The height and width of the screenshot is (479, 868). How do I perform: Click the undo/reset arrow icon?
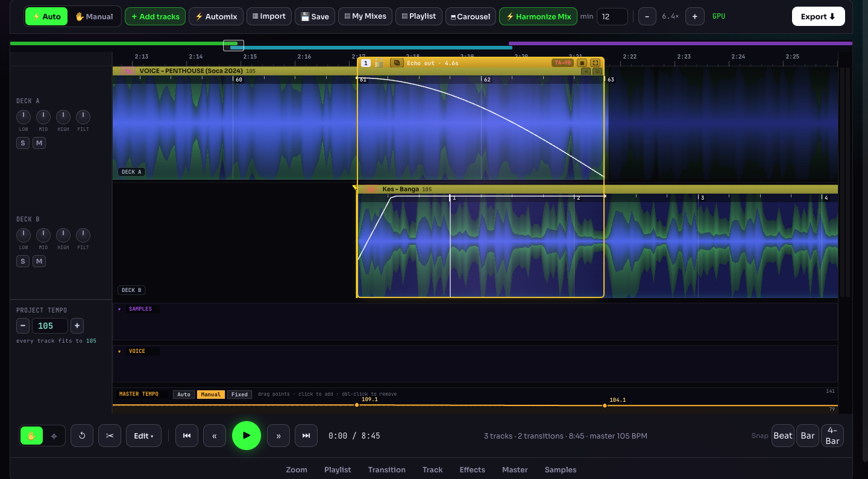pos(82,436)
